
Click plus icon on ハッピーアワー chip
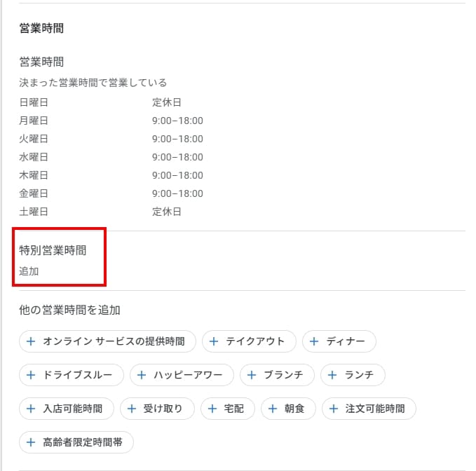(x=142, y=375)
